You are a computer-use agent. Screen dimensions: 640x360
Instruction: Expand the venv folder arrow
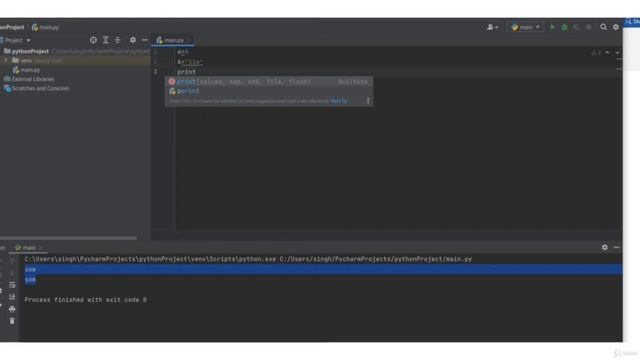coord(6,60)
